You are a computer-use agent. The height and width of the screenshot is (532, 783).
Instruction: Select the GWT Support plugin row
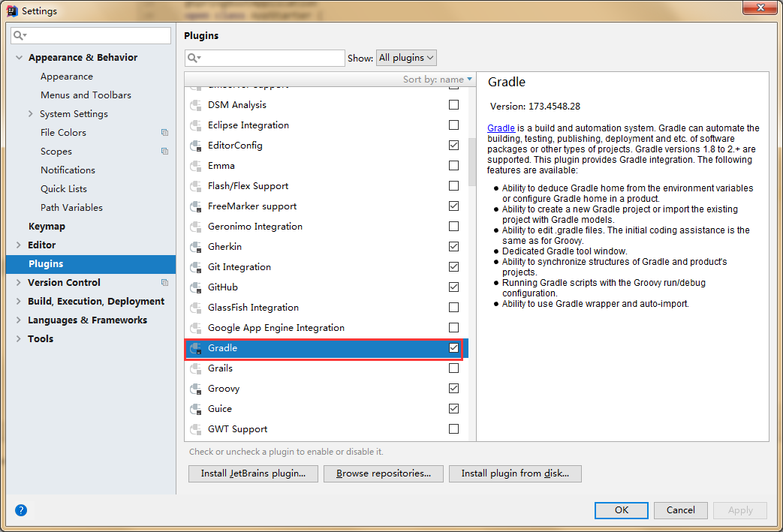point(327,429)
